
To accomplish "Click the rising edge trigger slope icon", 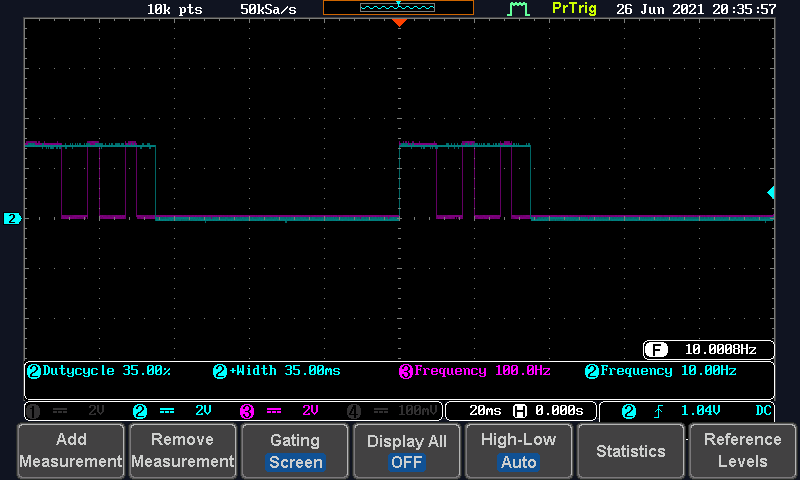I will coord(658,411).
